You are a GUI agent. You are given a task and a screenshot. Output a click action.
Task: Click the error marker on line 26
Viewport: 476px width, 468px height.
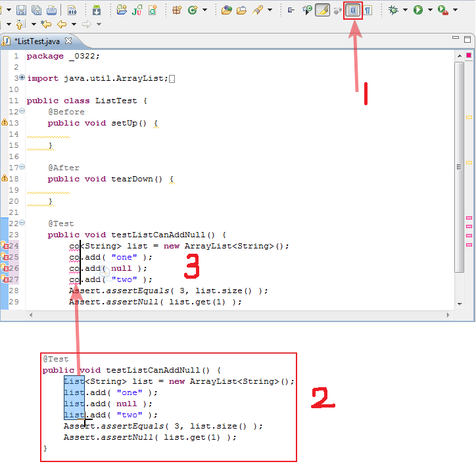[5, 268]
